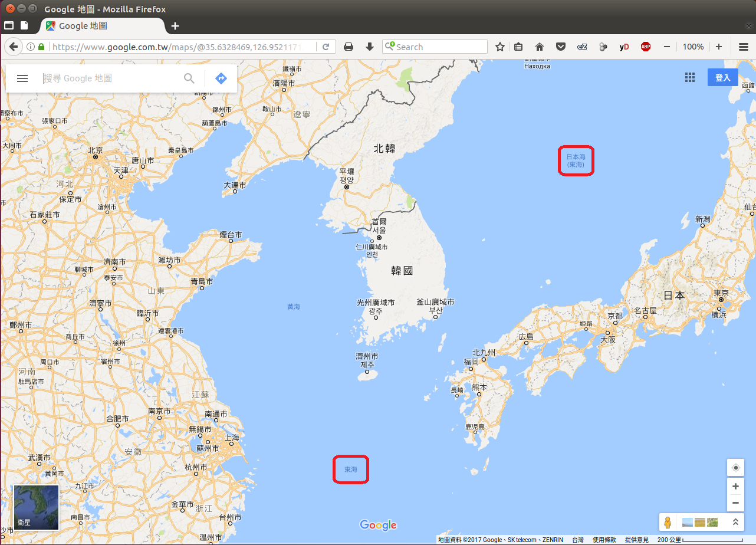Open the 使用條款 terms link
This screenshot has width=756, height=545.
604,540
